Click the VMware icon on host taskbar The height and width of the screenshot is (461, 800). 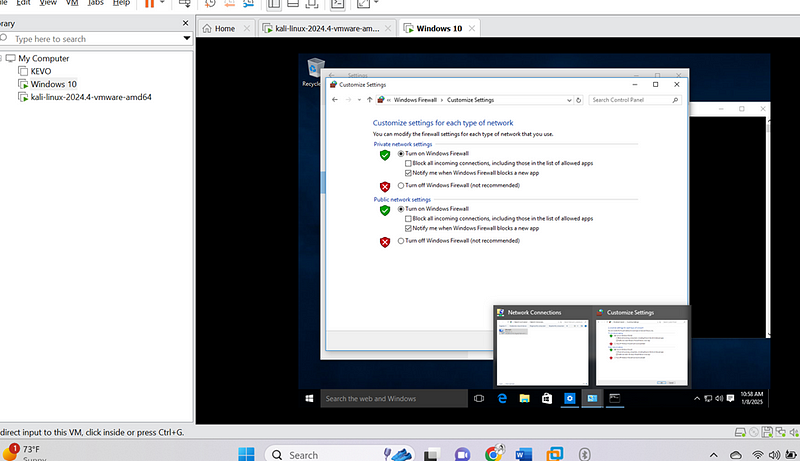click(x=555, y=453)
